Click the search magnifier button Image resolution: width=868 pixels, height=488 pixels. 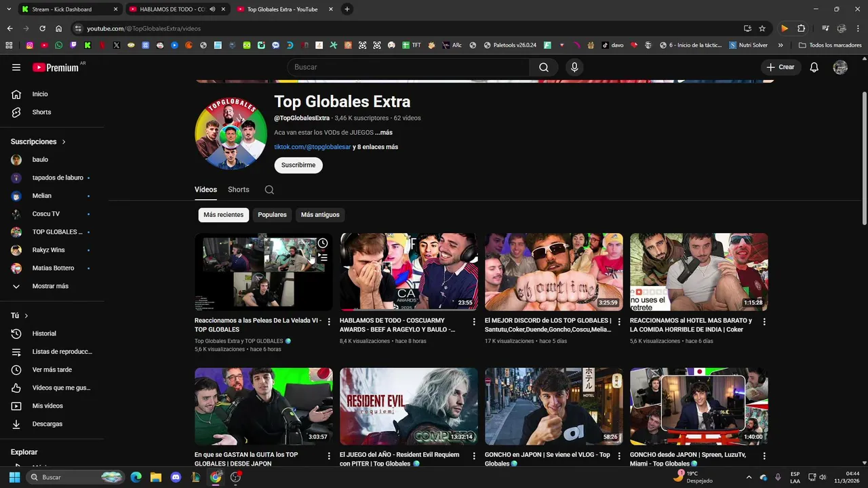[x=544, y=67]
